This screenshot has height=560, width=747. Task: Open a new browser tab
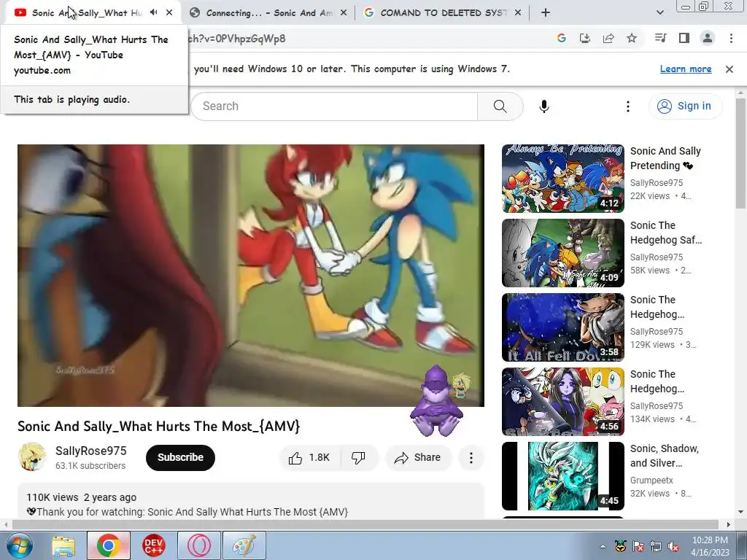click(546, 13)
